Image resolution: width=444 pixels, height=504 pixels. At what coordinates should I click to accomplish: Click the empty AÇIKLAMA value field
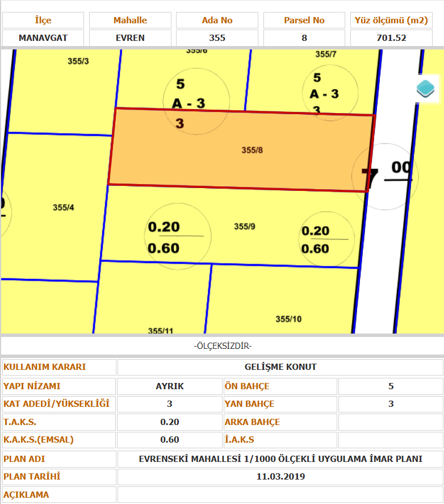tap(280, 494)
